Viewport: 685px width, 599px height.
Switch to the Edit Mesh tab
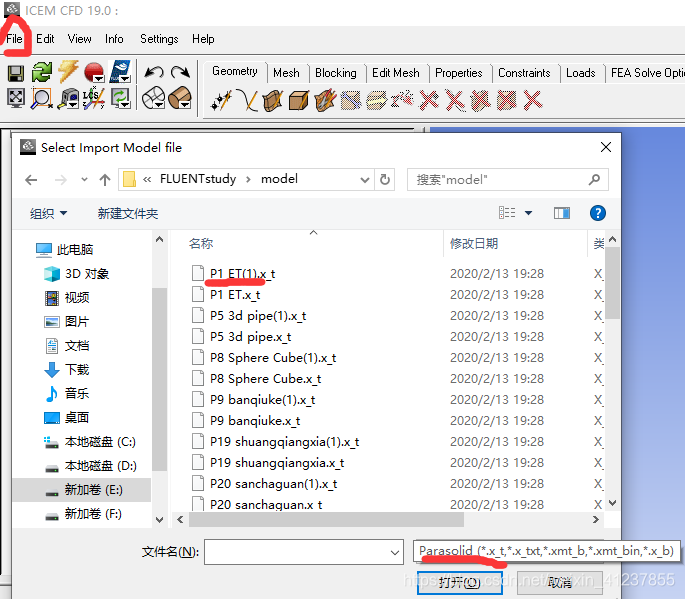[x=396, y=73]
